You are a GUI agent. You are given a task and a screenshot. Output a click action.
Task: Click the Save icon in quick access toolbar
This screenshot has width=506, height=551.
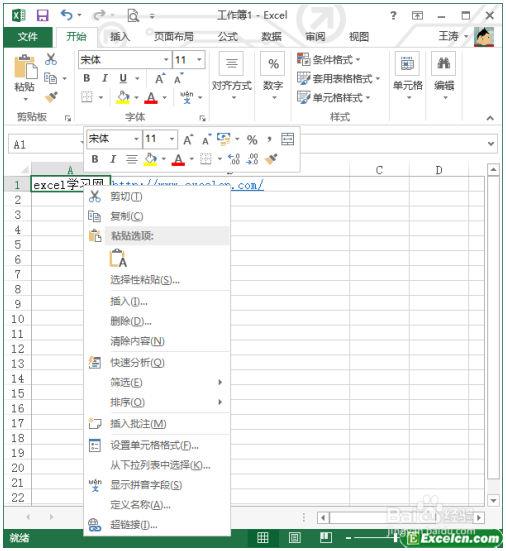pyautogui.click(x=43, y=15)
